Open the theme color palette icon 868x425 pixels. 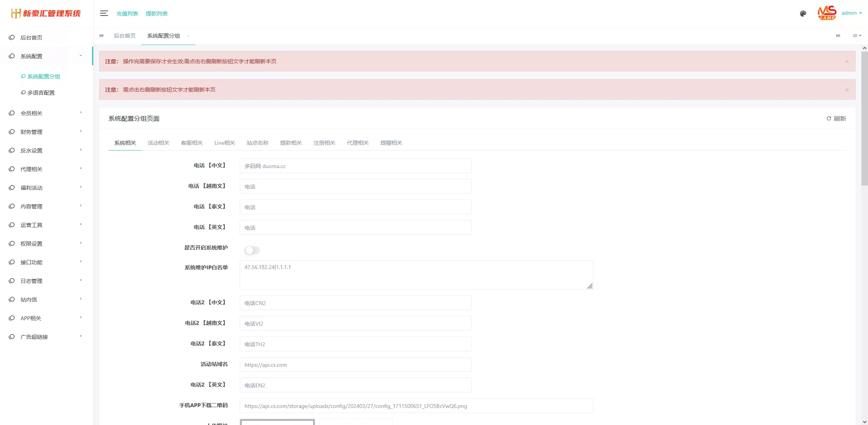click(x=803, y=14)
